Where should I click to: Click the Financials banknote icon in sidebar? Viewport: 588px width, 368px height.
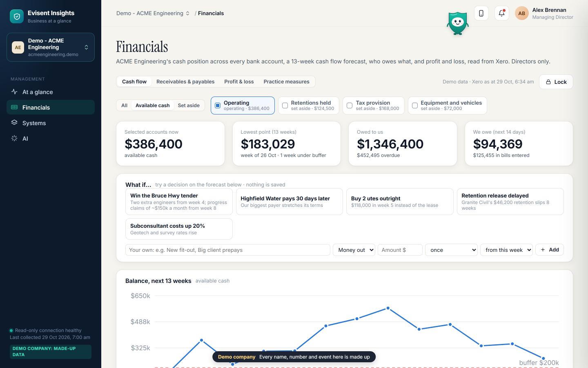coord(14,108)
